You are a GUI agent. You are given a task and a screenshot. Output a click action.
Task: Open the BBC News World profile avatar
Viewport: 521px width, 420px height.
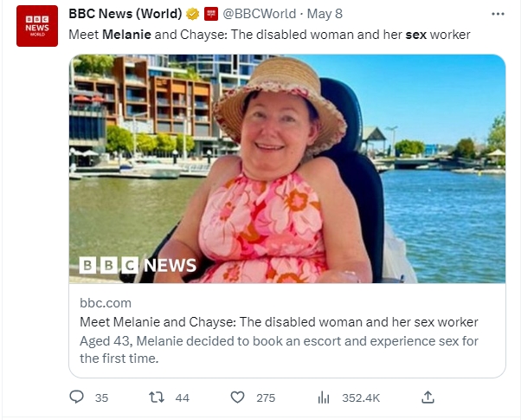[x=37, y=26]
